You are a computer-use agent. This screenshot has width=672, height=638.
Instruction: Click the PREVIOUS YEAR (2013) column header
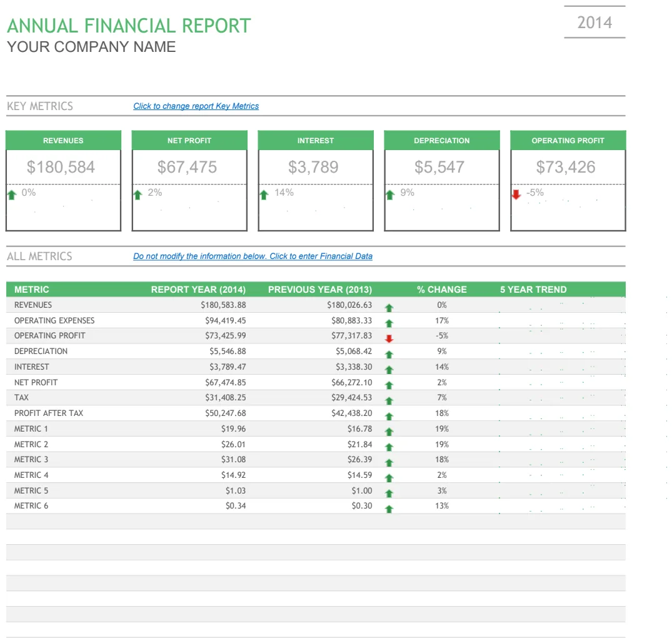pyautogui.click(x=320, y=290)
